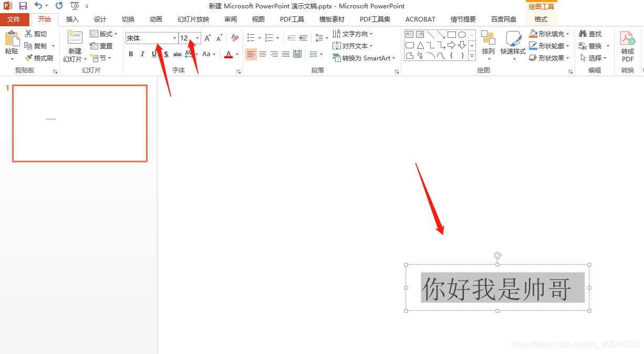644x354 pixels.
Task: Click 形状轮廓 (Shape Outline) button
Action: 549,46
